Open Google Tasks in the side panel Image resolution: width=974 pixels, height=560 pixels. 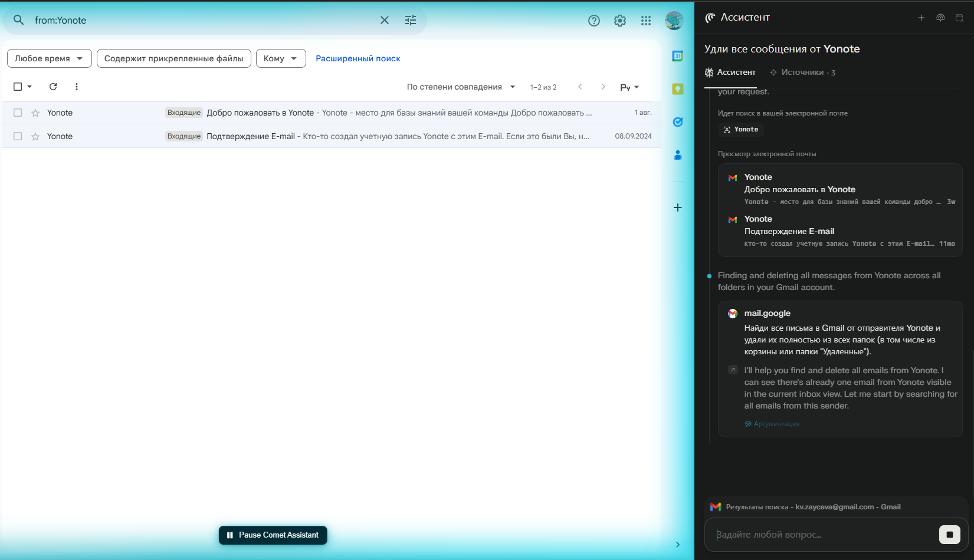[x=678, y=122]
